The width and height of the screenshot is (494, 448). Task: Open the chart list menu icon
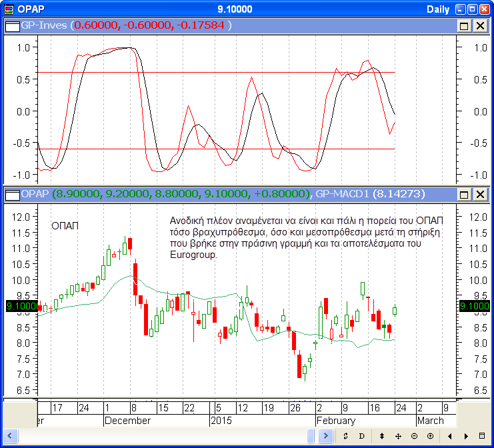482,436
